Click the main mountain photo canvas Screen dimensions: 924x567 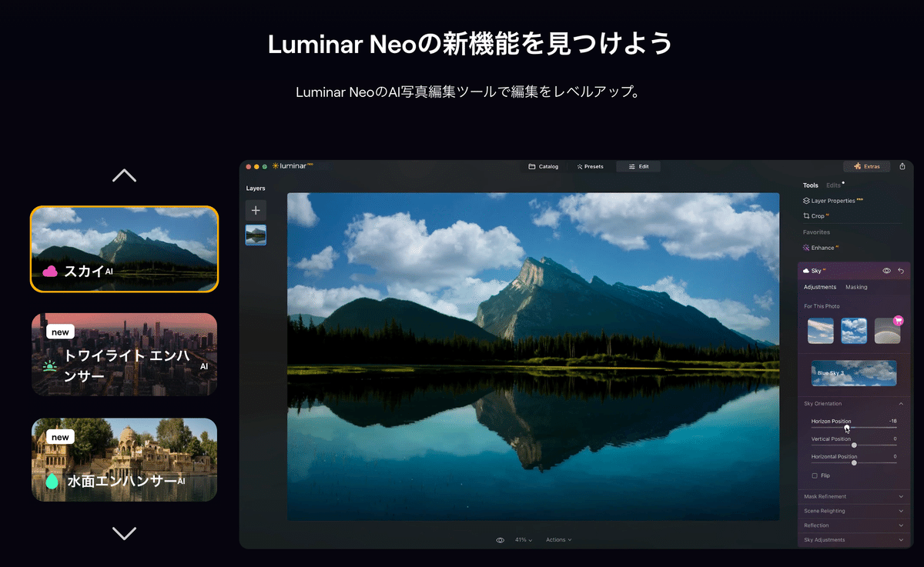point(533,356)
